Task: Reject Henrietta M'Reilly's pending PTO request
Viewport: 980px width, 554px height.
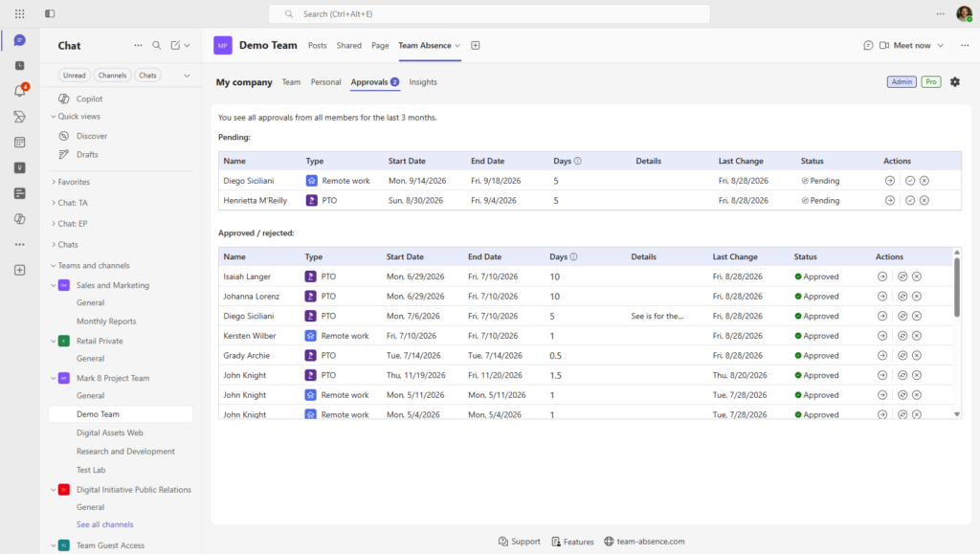Action: point(924,201)
